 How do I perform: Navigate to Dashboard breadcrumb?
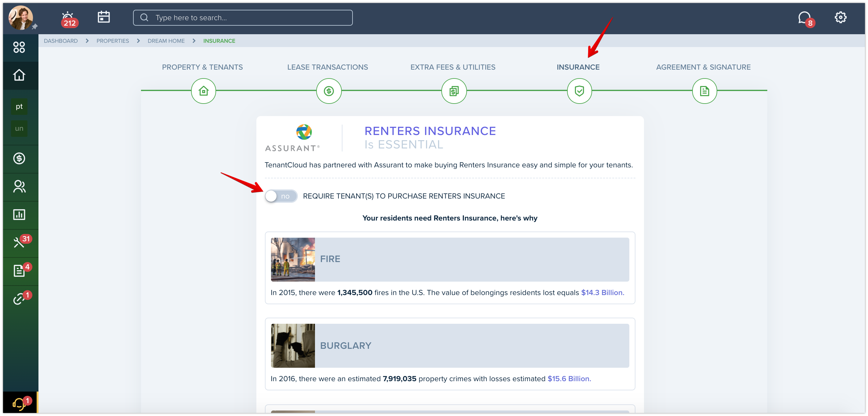61,41
